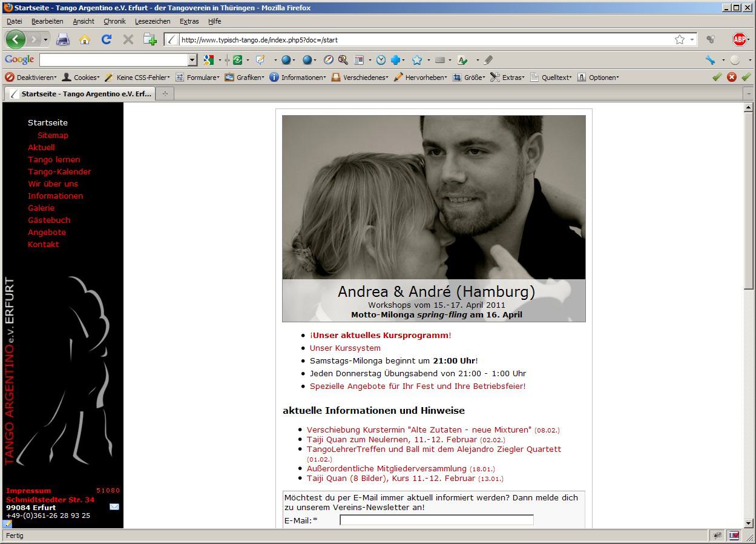Click the Google toolbar wrench settings icon
The height and width of the screenshot is (544, 756).
pos(711,60)
